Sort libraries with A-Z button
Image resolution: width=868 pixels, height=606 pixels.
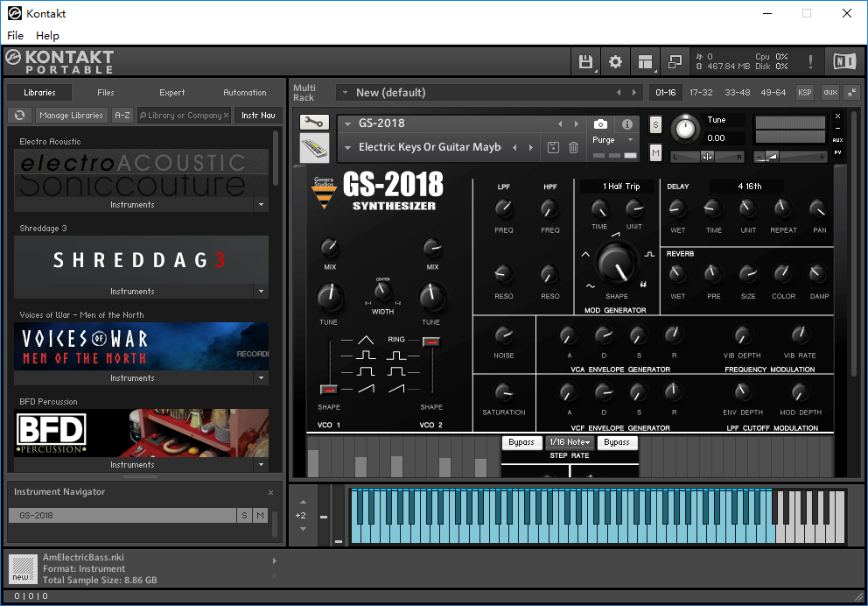122,116
